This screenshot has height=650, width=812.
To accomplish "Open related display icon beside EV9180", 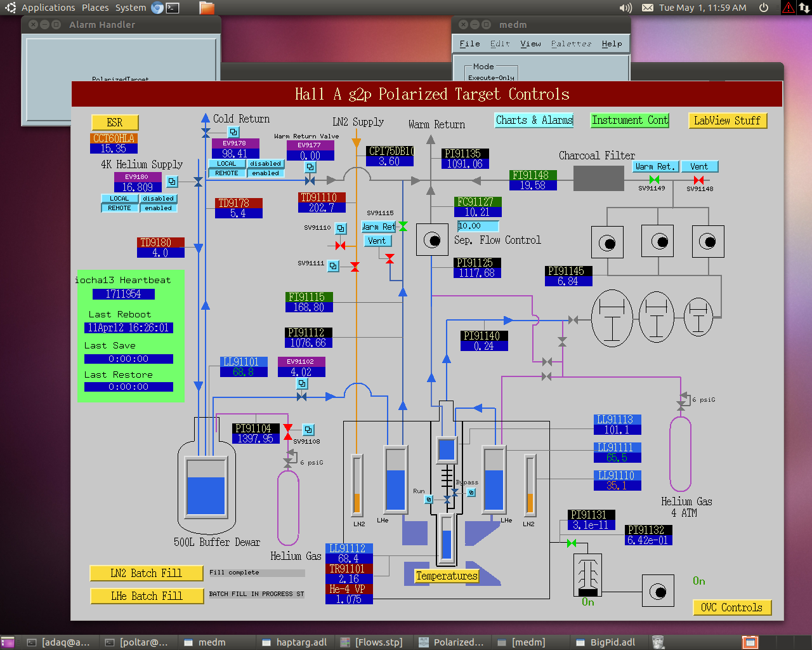I will (x=172, y=182).
